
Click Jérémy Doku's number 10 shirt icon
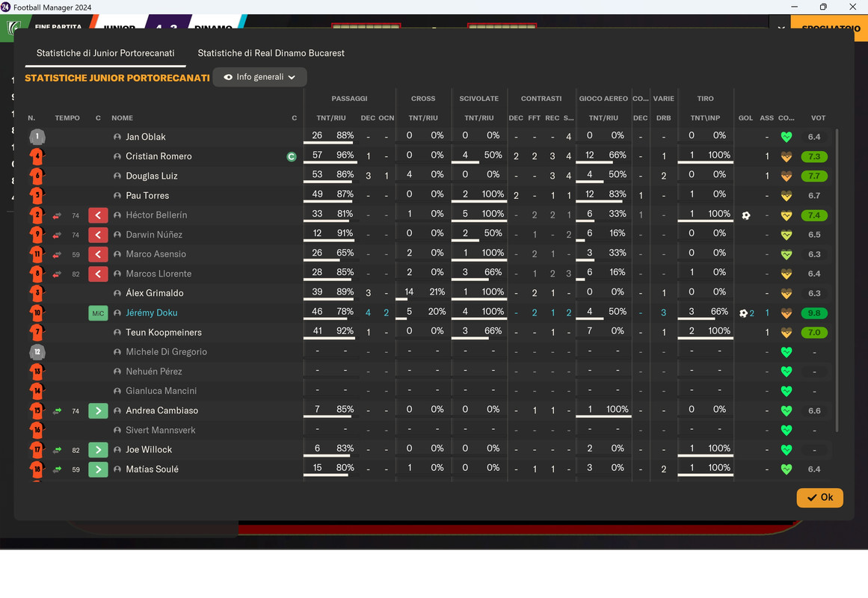pyautogui.click(x=37, y=313)
